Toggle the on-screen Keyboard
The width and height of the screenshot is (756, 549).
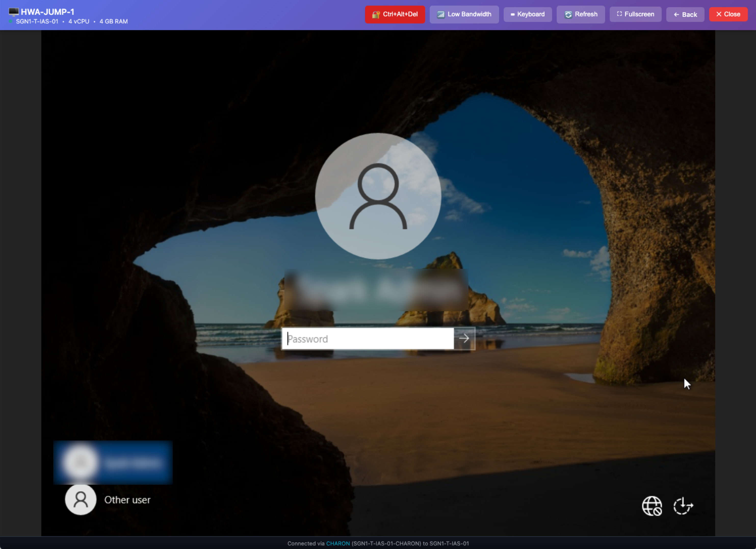[528, 14]
